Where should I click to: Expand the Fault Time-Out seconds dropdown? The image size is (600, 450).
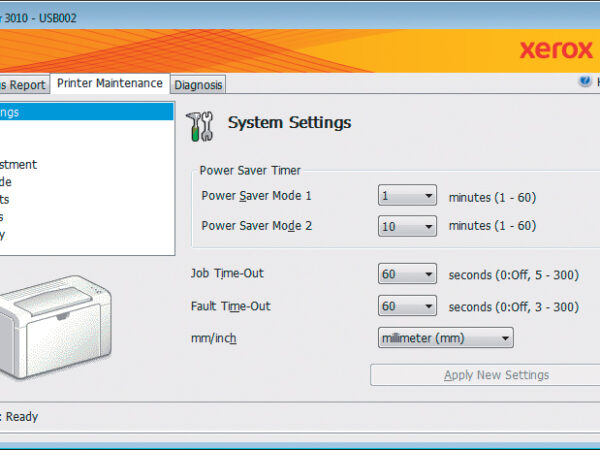407,306
